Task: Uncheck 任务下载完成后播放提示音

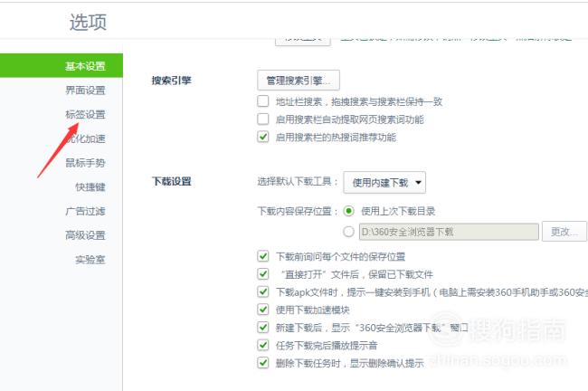Action: click(263, 345)
